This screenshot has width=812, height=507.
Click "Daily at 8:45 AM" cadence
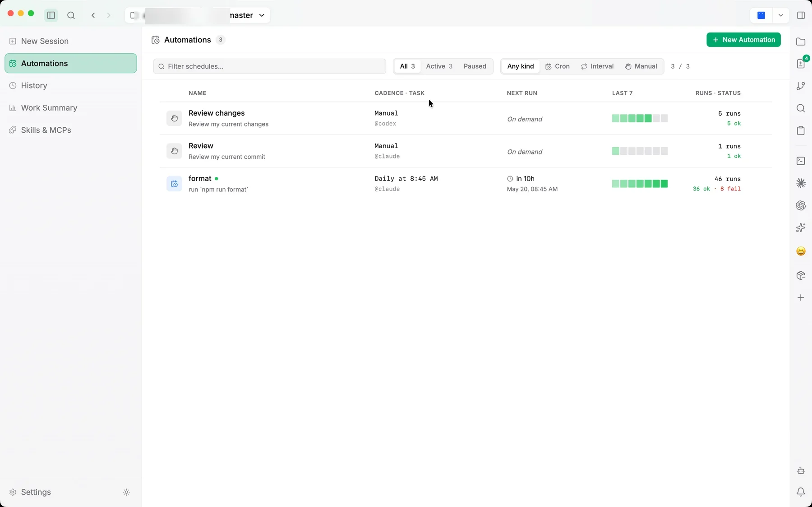coord(406,179)
